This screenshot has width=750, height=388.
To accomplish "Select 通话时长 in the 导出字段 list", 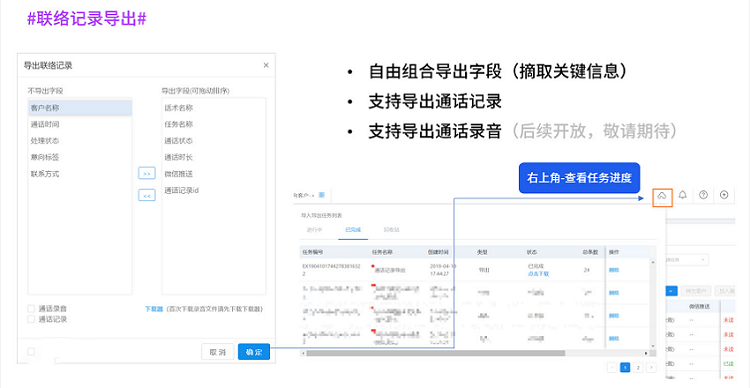I will (214, 157).
